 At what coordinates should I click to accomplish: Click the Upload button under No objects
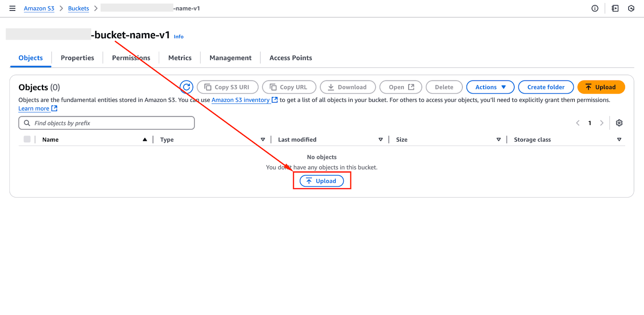tap(322, 181)
